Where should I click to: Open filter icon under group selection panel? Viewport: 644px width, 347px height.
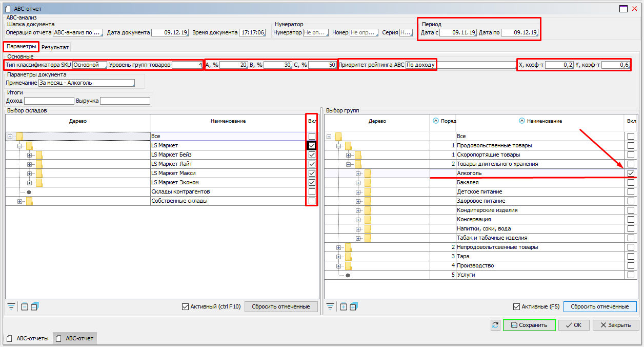331,307
